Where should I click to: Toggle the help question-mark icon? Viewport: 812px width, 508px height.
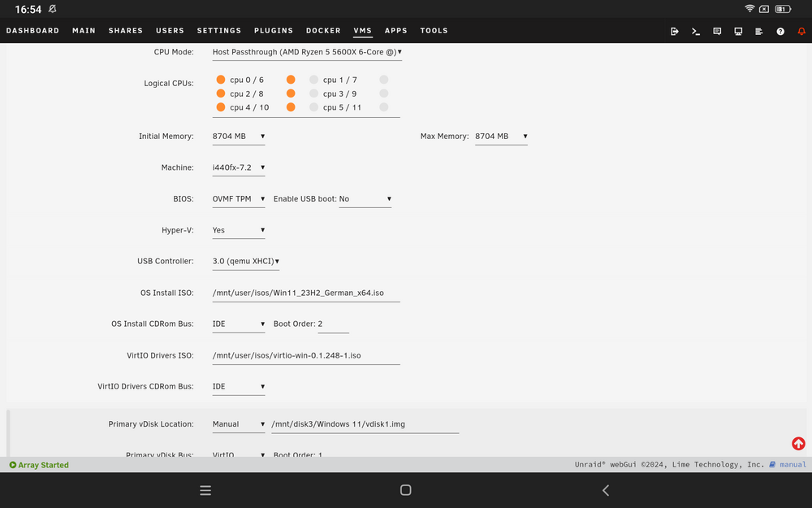[780, 31]
